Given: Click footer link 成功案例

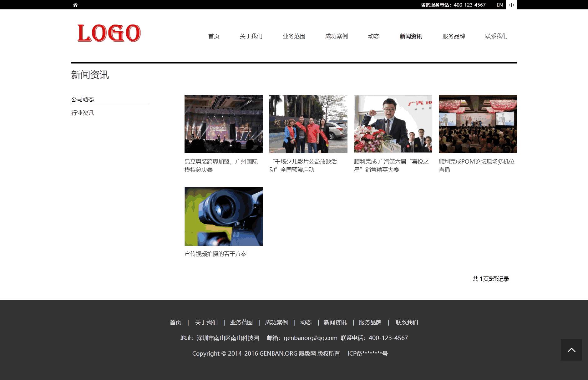Looking at the screenshot, I should [276, 322].
